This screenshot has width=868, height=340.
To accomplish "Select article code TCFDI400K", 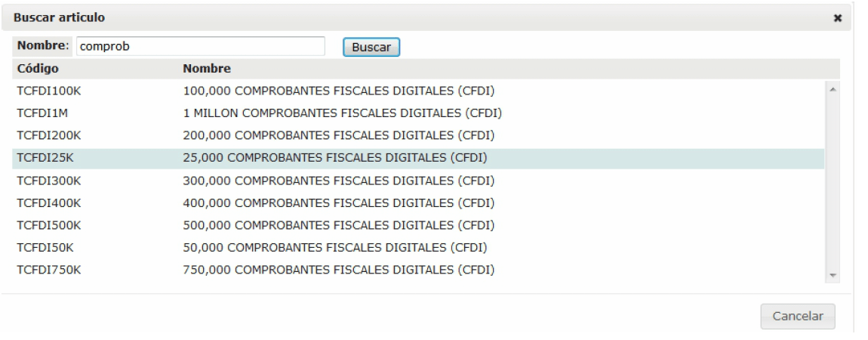I will 48,202.
